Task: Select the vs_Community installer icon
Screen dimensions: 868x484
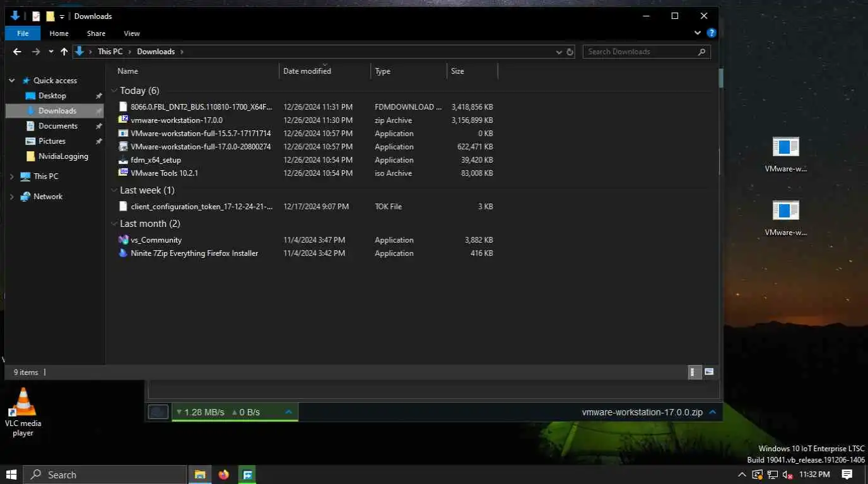Action: click(x=124, y=240)
